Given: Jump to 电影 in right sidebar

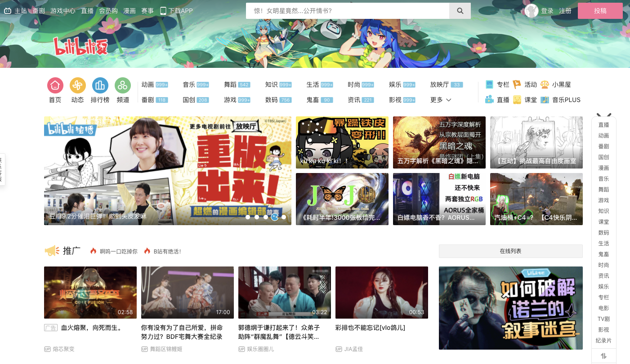Looking at the screenshot, I should (604, 308).
